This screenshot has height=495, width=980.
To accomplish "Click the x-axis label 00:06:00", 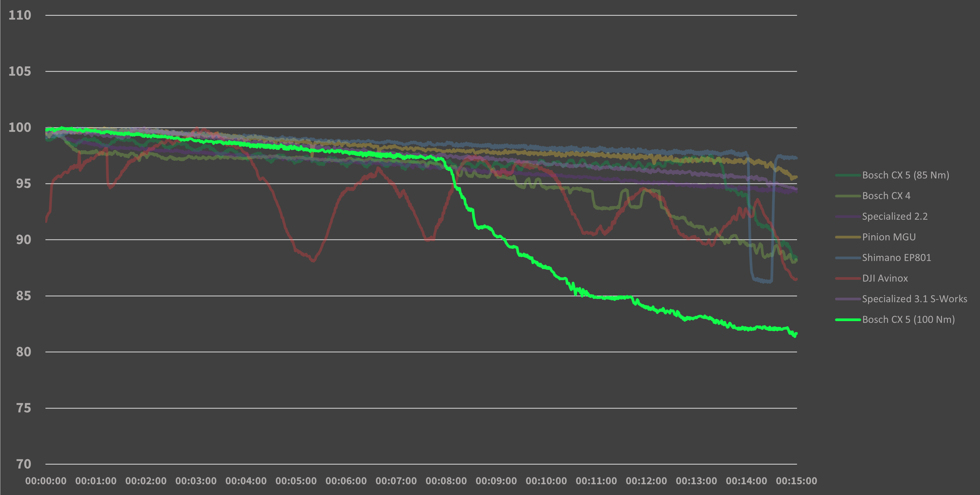I will coord(346,481).
